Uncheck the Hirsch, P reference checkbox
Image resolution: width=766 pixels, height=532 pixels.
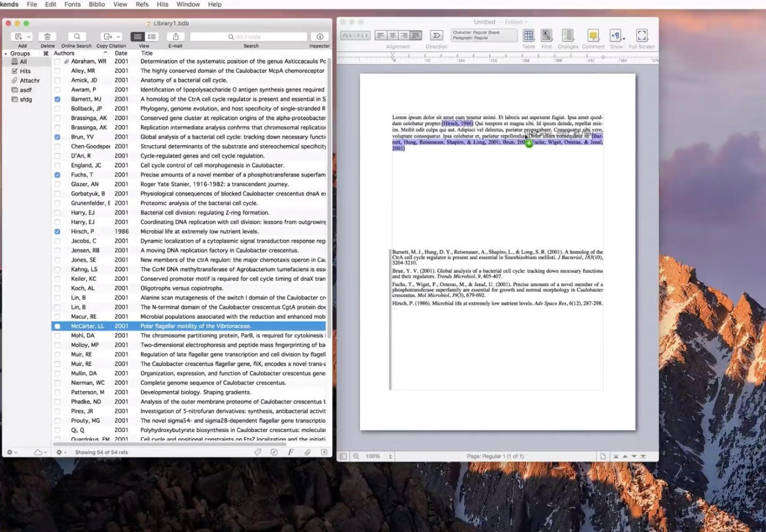(57, 232)
